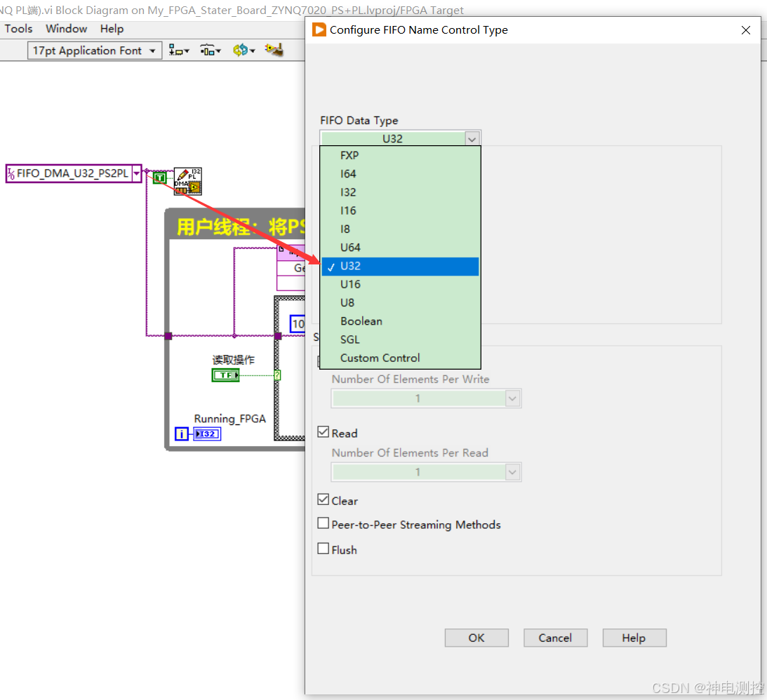Open the Reorder toolbar menu
The width and height of the screenshot is (767, 700).
[x=244, y=50]
